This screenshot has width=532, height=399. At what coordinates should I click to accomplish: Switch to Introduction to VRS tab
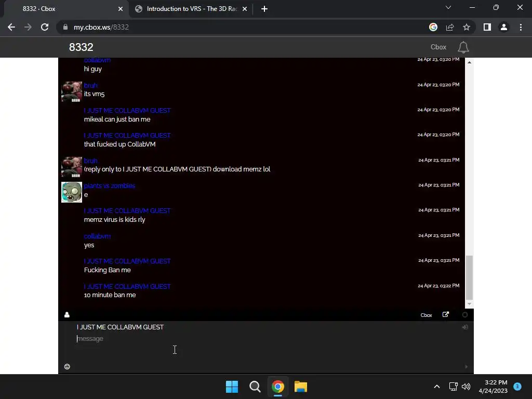pyautogui.click(x=191, y=9)
